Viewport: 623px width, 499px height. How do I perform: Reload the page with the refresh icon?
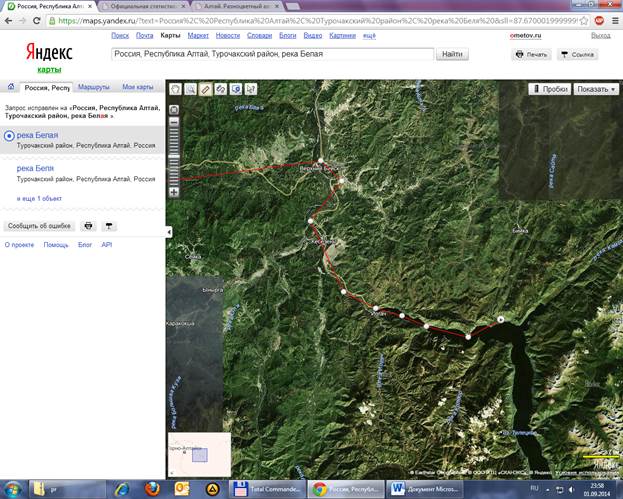tap(37, 21)
